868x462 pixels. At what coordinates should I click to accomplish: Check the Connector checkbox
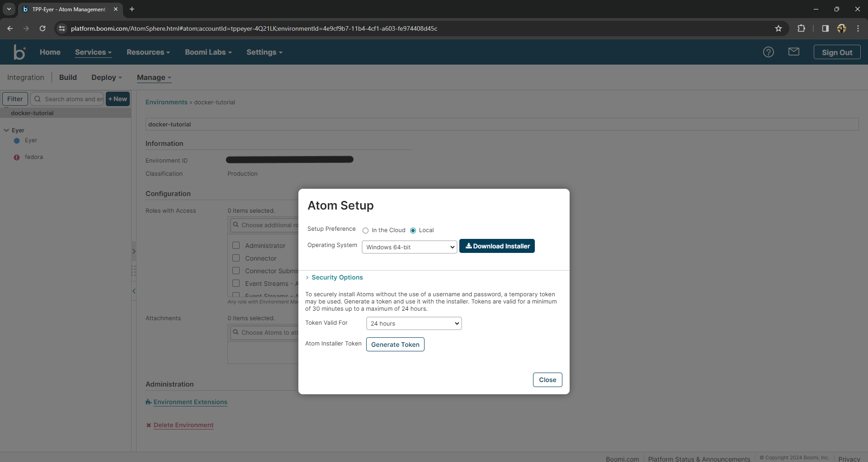point(236,258)
